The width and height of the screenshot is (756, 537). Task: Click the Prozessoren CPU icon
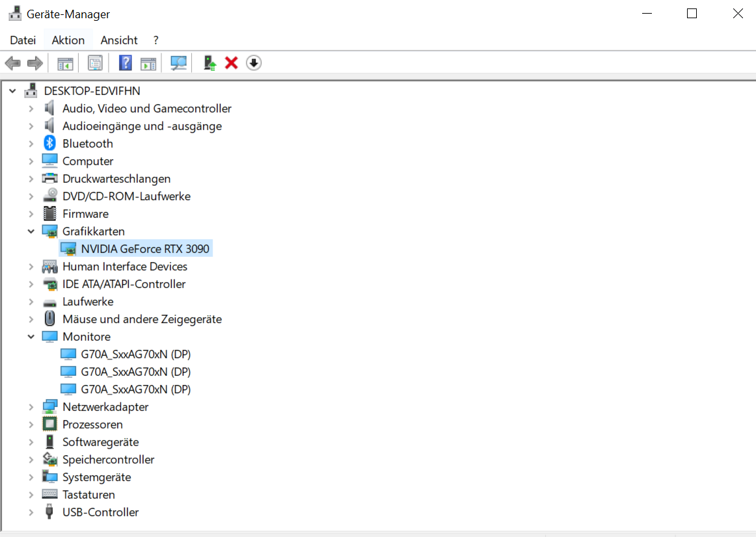[x=49, y=425]
